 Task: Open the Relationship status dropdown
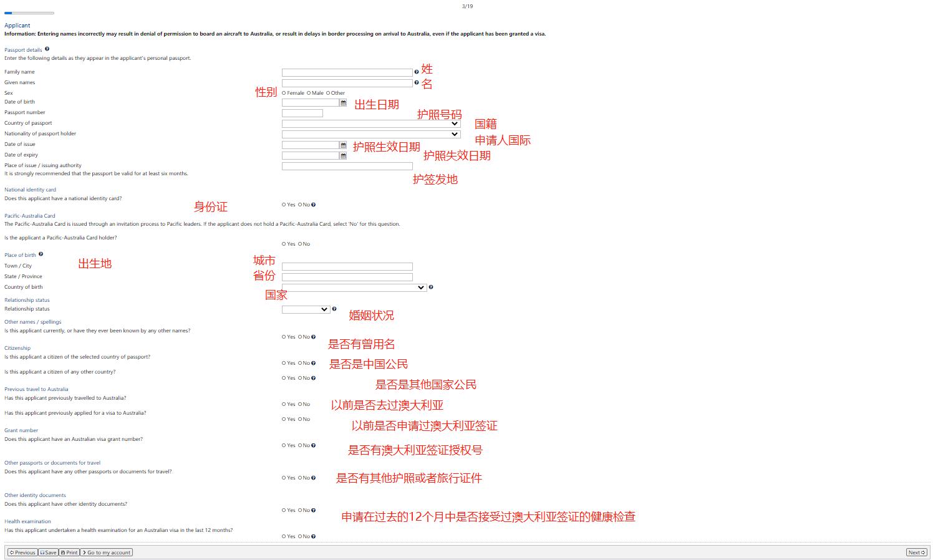coord(305,309)
